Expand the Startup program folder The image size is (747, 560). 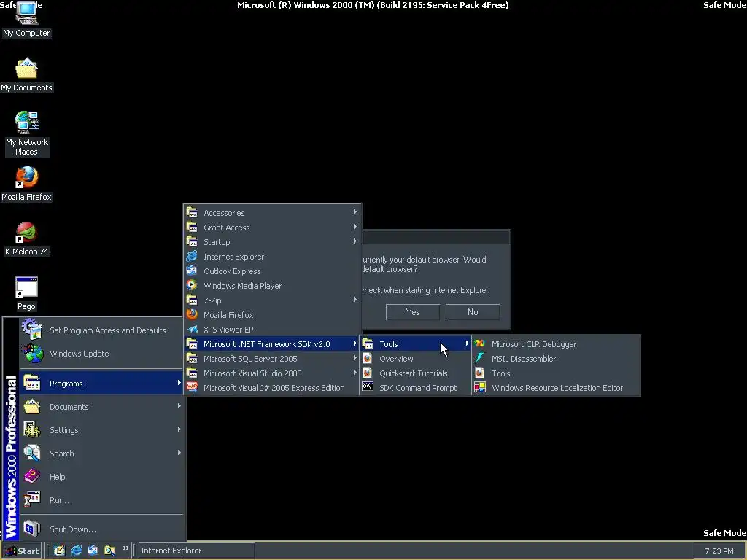(272, 242)
